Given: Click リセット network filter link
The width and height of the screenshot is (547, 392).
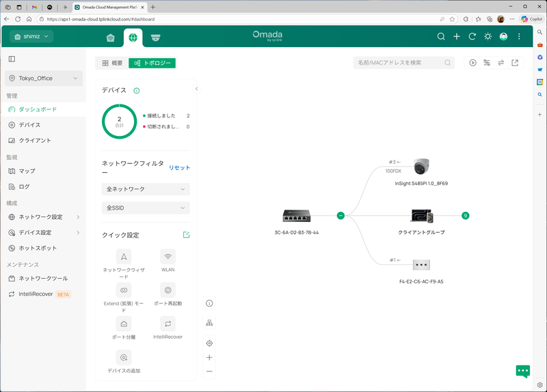Looking at the screenshot, I should click(x=179, y=167).
